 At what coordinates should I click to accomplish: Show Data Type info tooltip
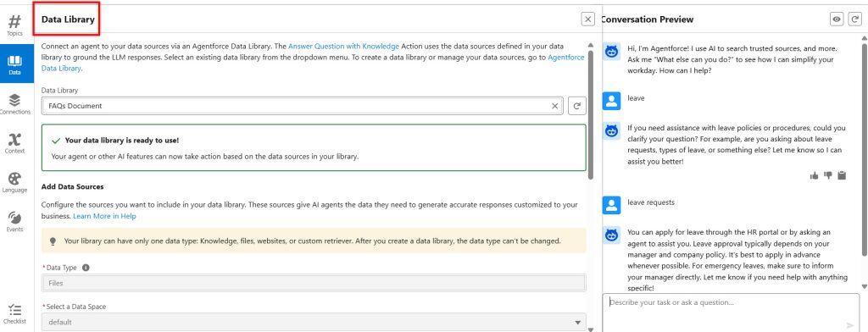pos(86,268)
